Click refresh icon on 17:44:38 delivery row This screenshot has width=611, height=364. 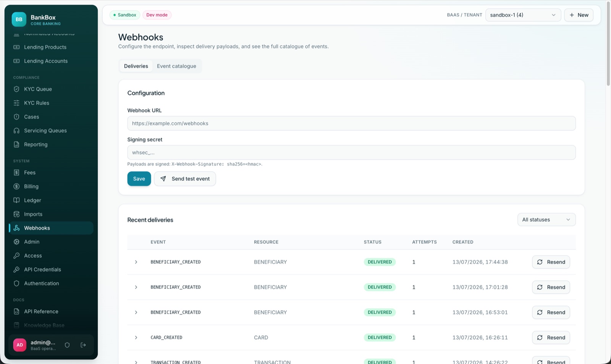pos(540,262)
